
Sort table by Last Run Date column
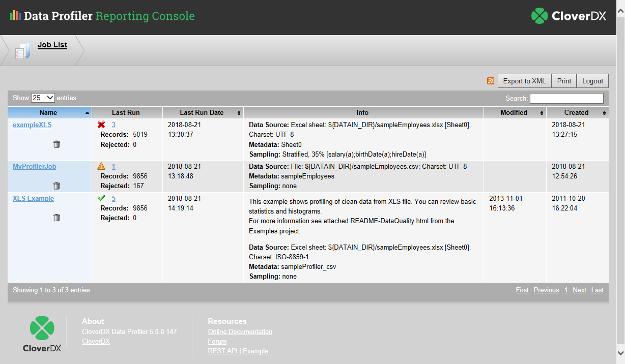(202, 112)
